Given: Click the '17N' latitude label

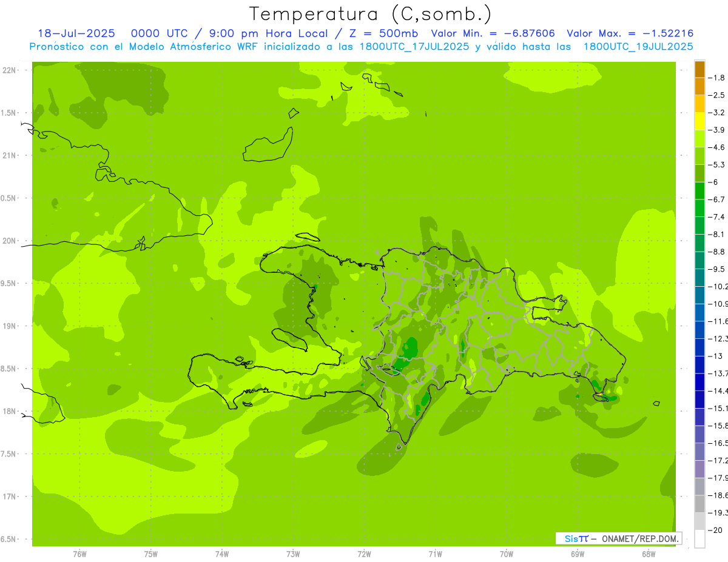Looking at the screenshot, I should pos(9,497).
